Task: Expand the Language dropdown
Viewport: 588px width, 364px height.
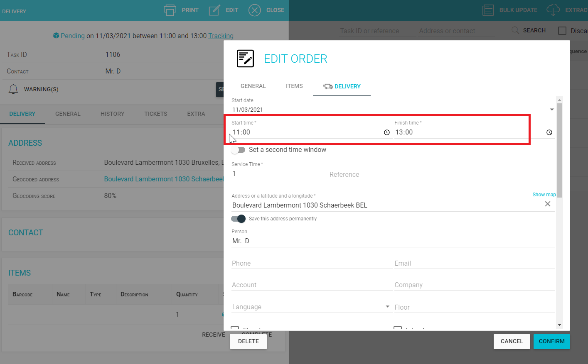Action: [387, 307]
